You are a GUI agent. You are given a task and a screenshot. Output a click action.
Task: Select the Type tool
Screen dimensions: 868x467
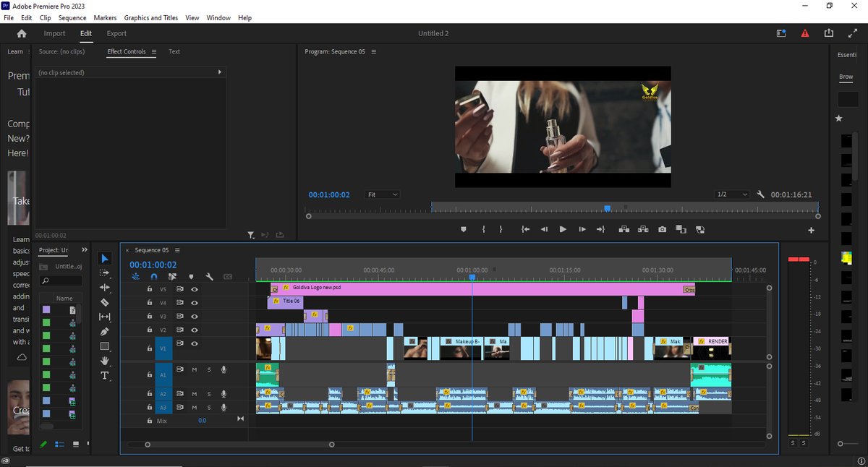coord(104,376)
